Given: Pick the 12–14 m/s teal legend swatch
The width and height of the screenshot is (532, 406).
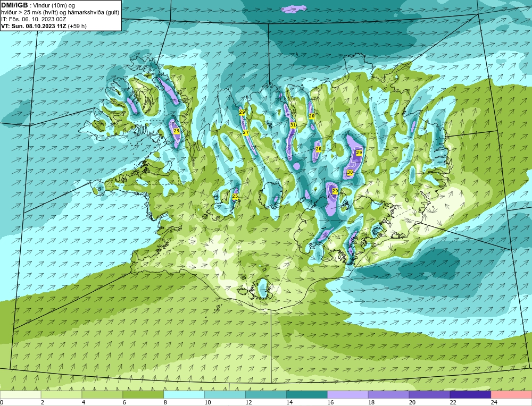Looking at the screenshot, I should coord(265,395).
